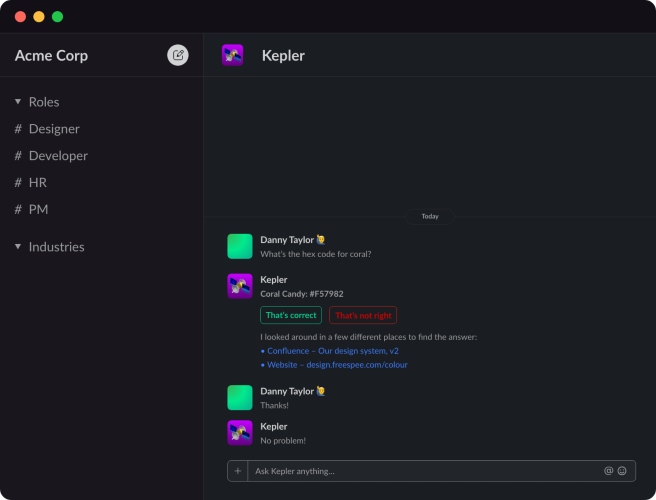Click the 'I looked around' explanation text
This screenshot has height=500, width=656.
(x=369, y=337)
